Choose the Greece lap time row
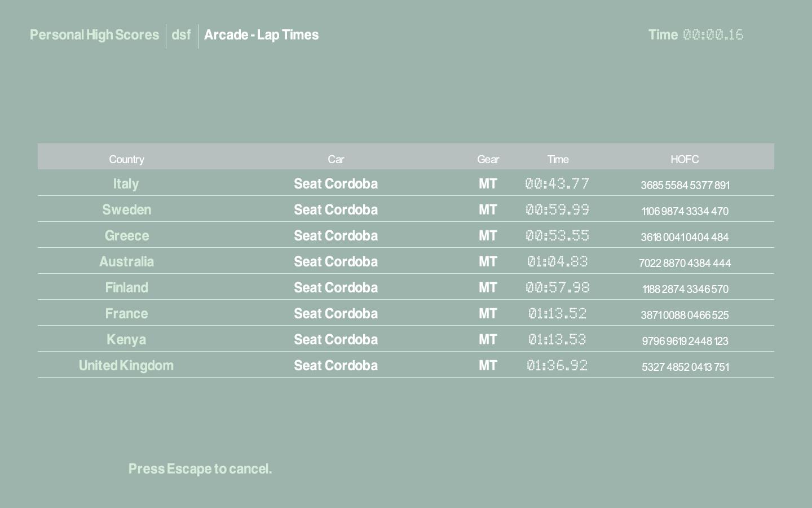812x508 pixels. pyautogui.click(x=126, y=236)
